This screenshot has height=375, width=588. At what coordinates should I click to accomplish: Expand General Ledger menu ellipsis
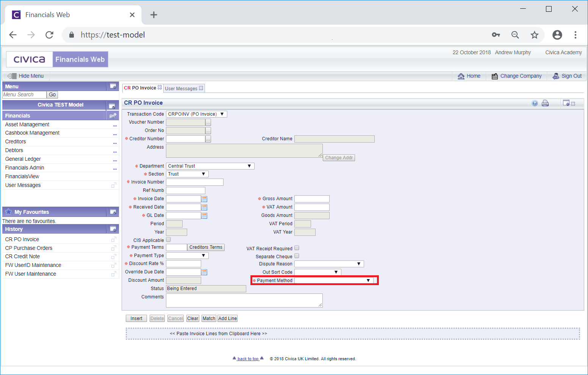(115, 160)
